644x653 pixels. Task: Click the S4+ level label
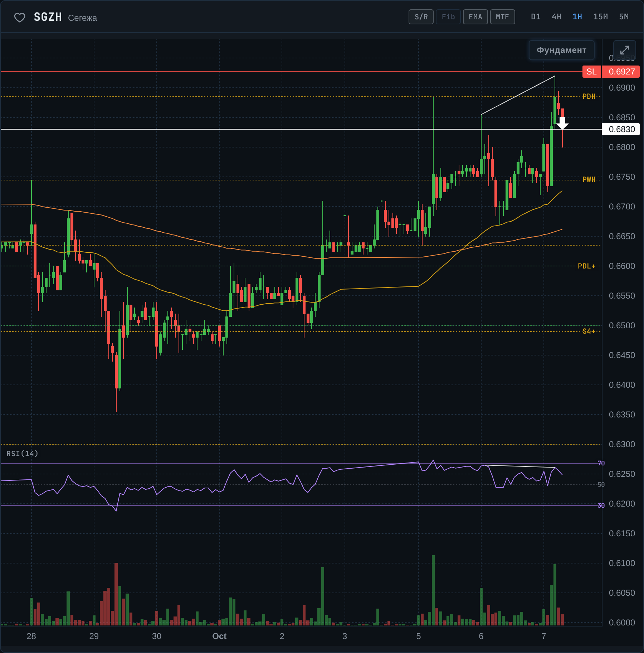[x=589, y=331]
